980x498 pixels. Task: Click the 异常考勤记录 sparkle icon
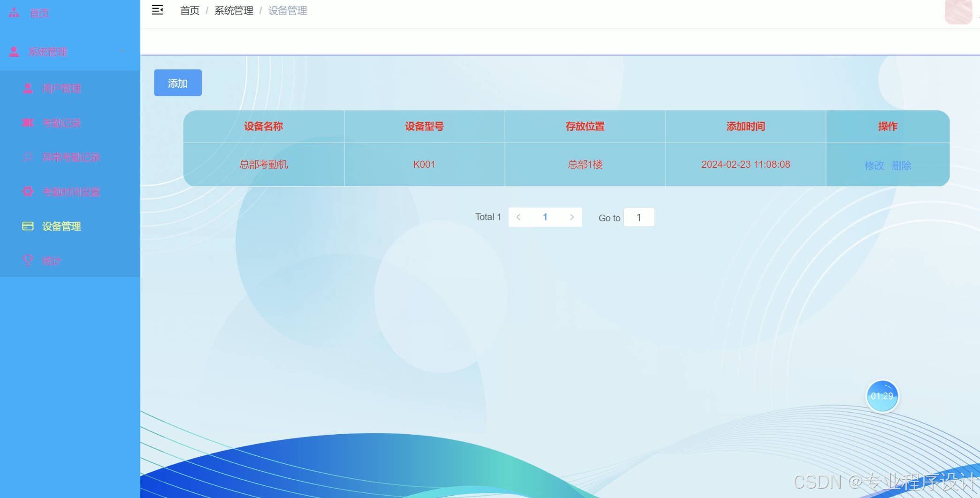point(28,157)
